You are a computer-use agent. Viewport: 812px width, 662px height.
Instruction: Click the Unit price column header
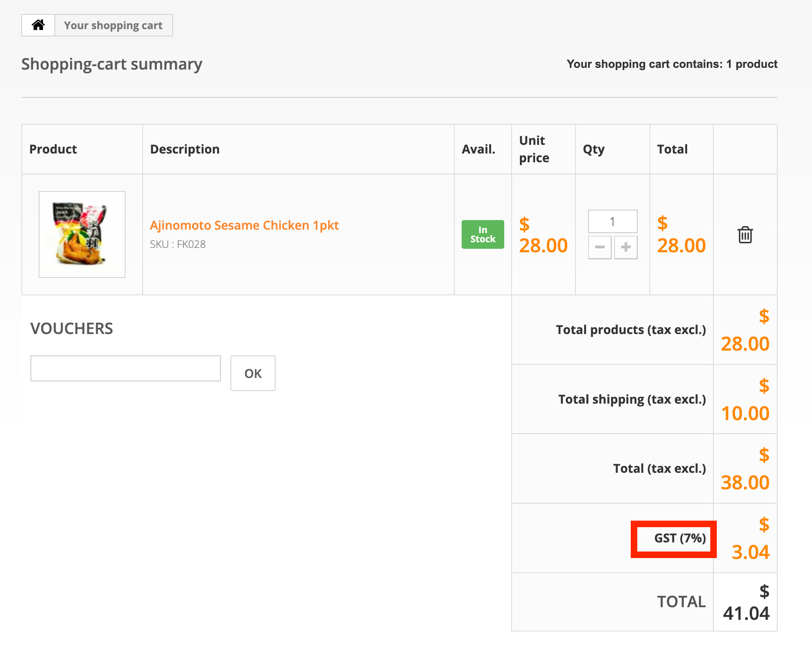click(534, 149)
